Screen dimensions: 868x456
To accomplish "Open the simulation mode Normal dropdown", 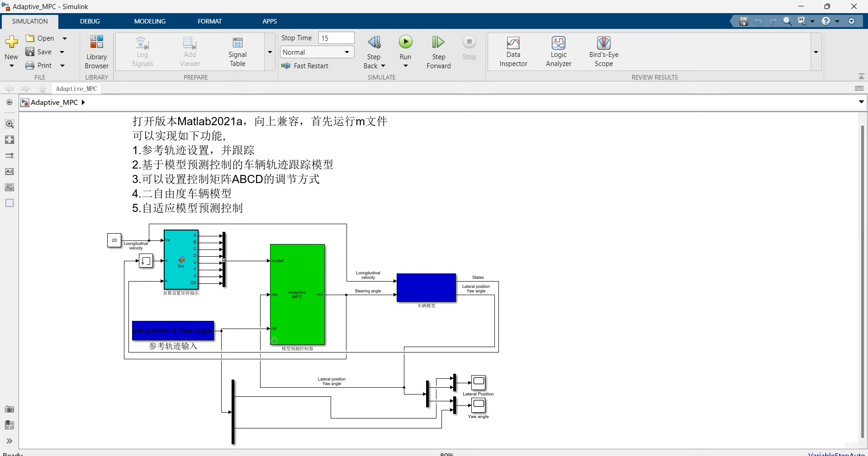I will point(317,52).
